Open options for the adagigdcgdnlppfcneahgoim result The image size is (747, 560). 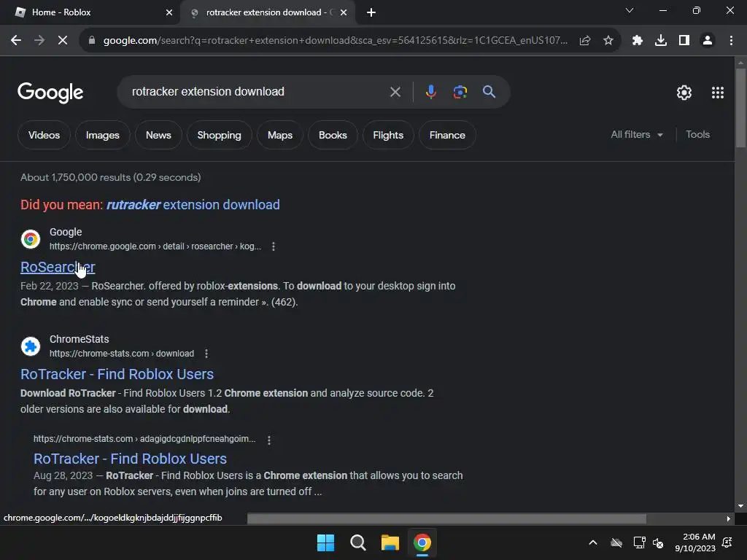click(x=269, y=440)
